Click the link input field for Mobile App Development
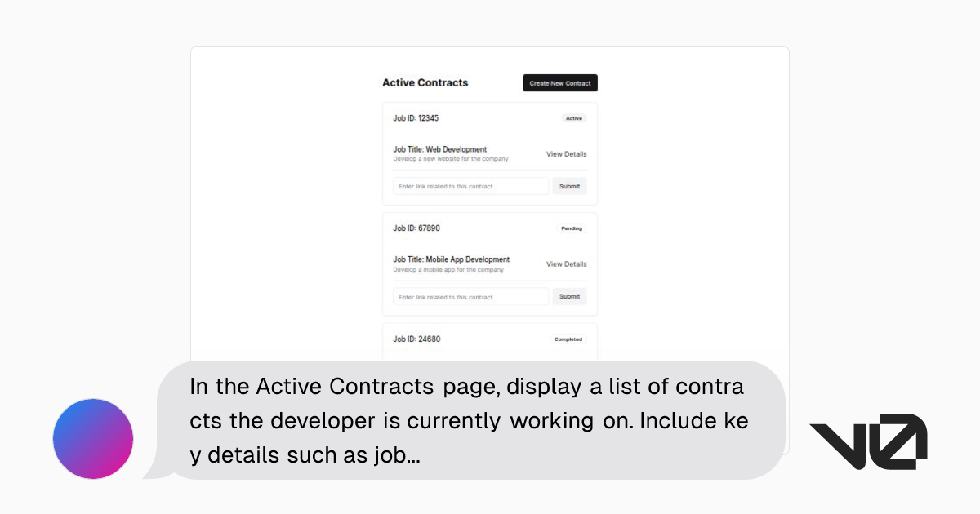The image size is (980, 514). [470, 296]
